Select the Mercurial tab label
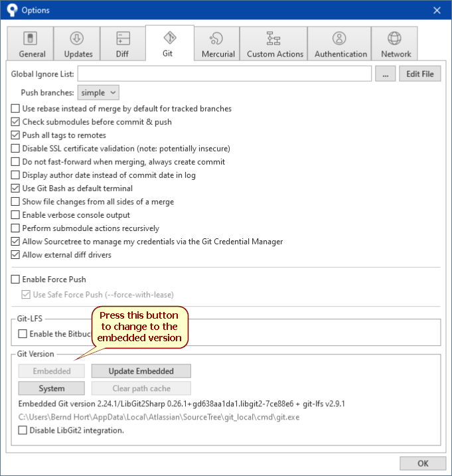 [218, 54]
